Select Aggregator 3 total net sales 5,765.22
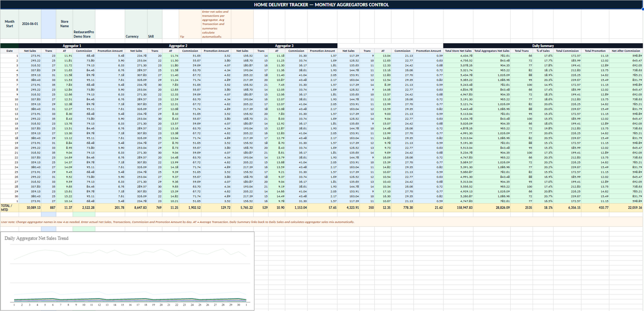The width and height of the screenshot is (644, 311). [242, 207]
